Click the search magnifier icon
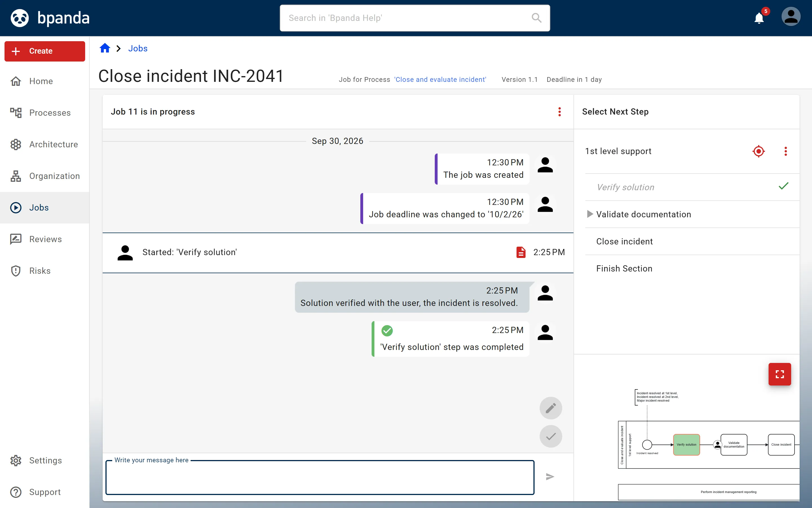The height and width of the screenshot is (508, 812). click(x=537, y=18)
